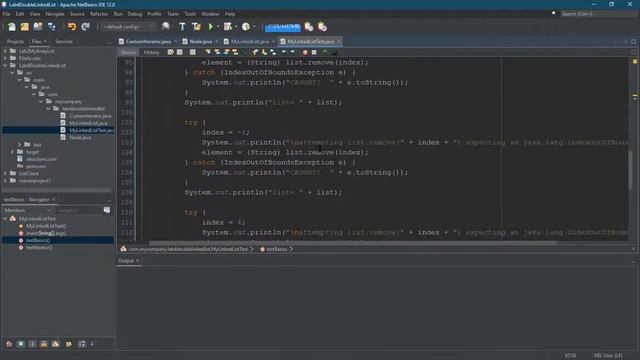Expand the target folder node
This screenshot has height=360, width=640.
click(x=12, y=152)
